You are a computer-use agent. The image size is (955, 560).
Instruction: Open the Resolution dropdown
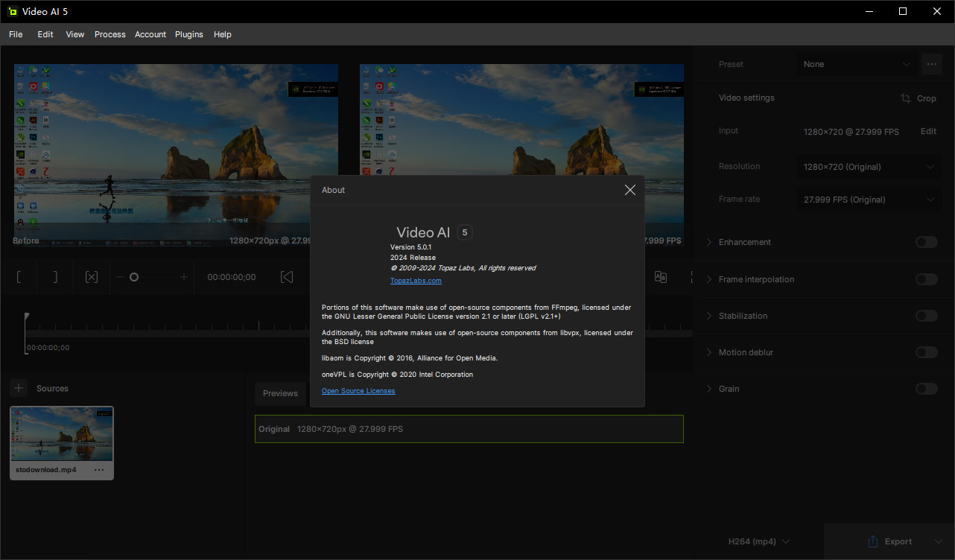(x=866, y=167)
